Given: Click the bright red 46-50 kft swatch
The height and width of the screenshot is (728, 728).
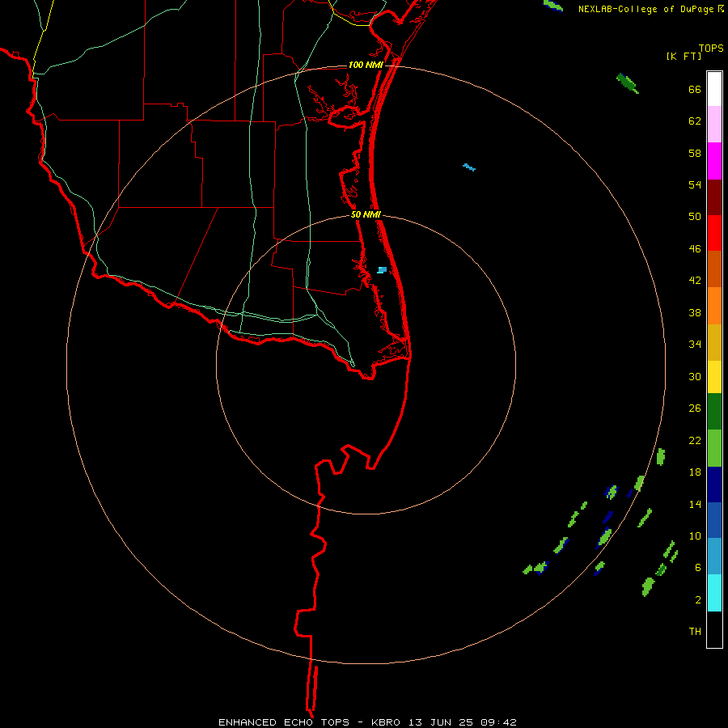Looking at the screenshot, I should pos(714,233).
